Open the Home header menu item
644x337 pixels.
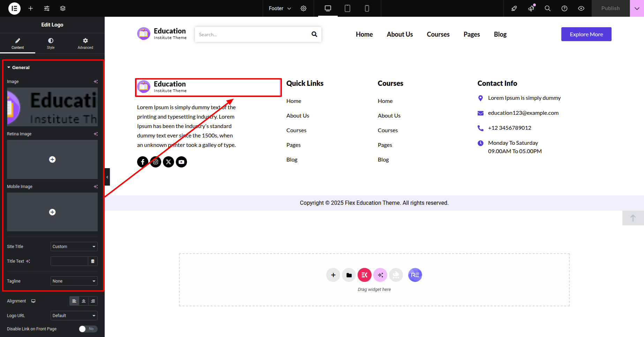(364, 34)
